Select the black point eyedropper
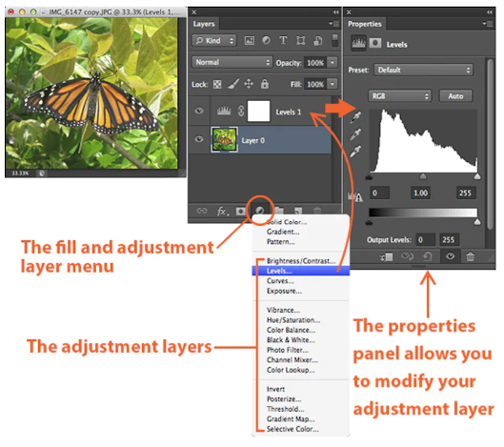 pyautogui.click(x=355, y=117)
